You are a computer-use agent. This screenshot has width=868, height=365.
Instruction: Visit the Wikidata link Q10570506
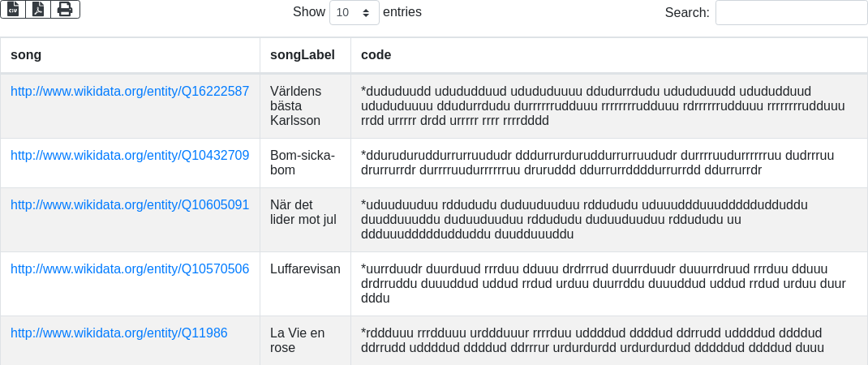pos(130,269)
